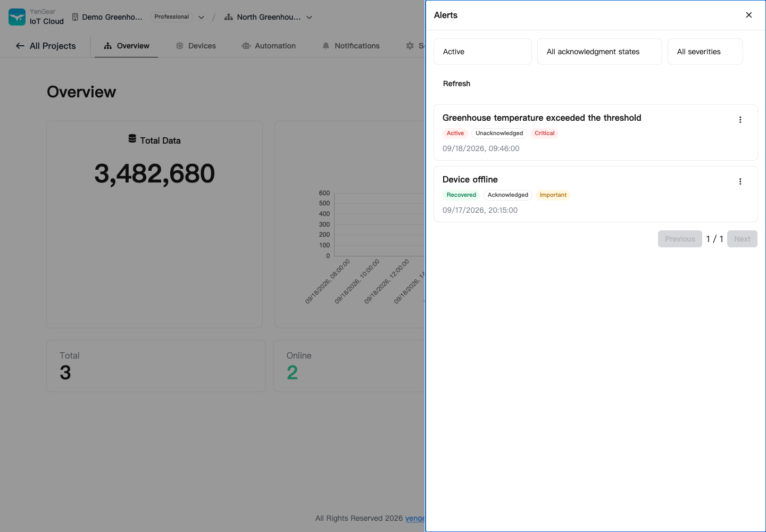This screenshot has height=532, width=766.
Task: Click the Total Data database icon
Action: click(132, 139)
